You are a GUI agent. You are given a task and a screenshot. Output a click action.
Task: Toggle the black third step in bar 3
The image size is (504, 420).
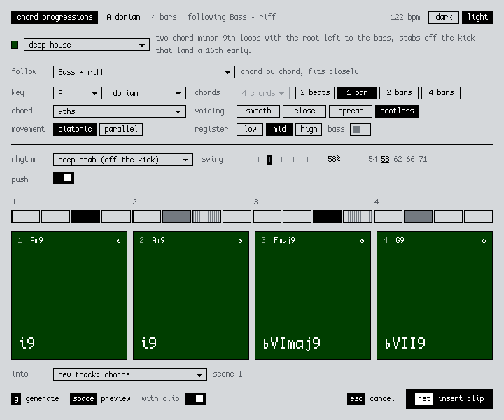click(x=327, y=216)
